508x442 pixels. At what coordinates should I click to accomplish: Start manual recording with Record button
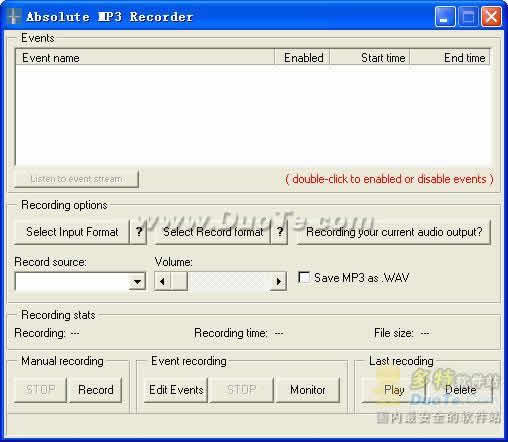96,390
